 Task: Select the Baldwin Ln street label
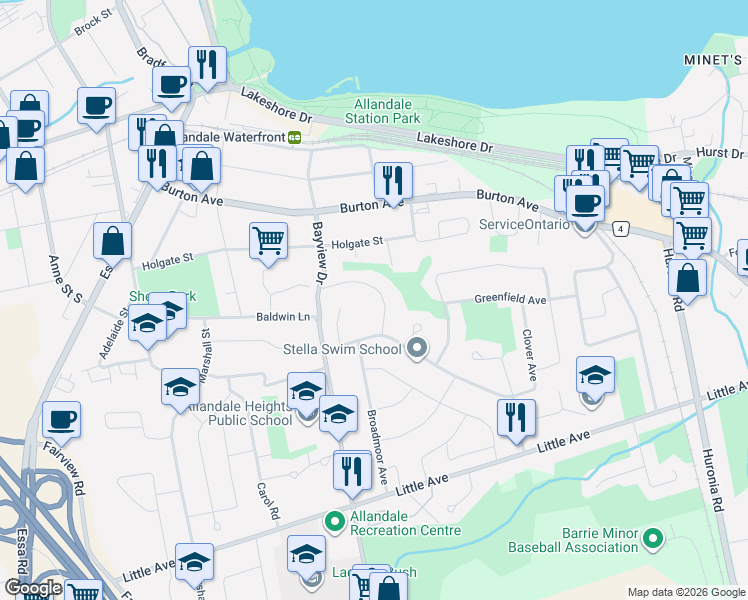(283, 317)
